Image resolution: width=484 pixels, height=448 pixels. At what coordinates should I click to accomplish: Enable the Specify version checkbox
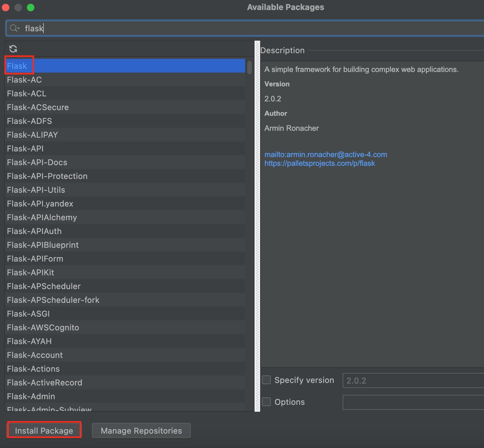pos(266,380)
